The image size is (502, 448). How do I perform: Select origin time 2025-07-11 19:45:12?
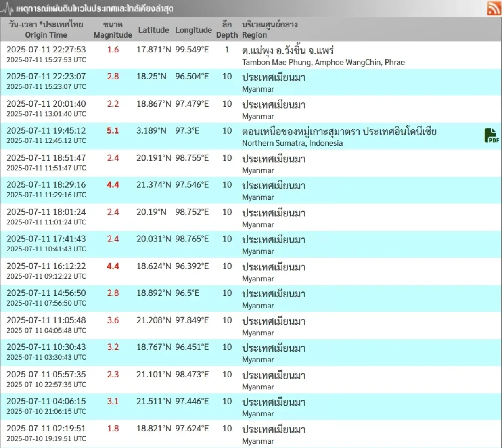coord(46,131)
